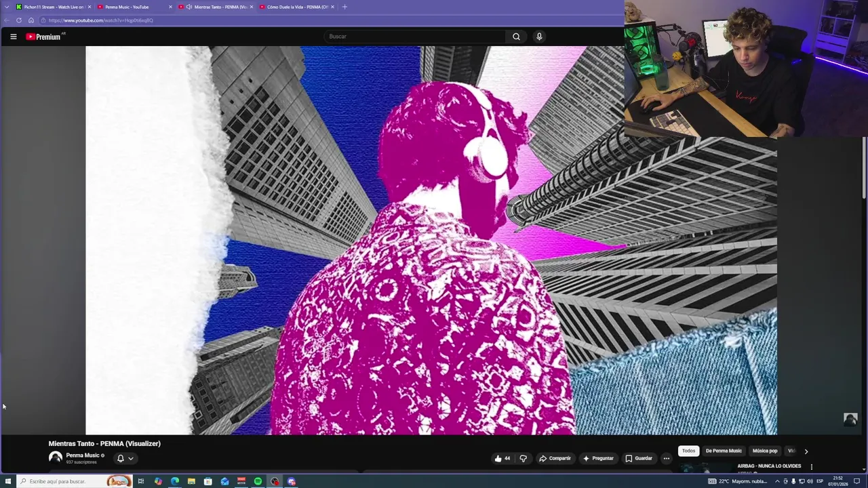
Task: Click channel watermark in video corner
Action: point(850,420)
